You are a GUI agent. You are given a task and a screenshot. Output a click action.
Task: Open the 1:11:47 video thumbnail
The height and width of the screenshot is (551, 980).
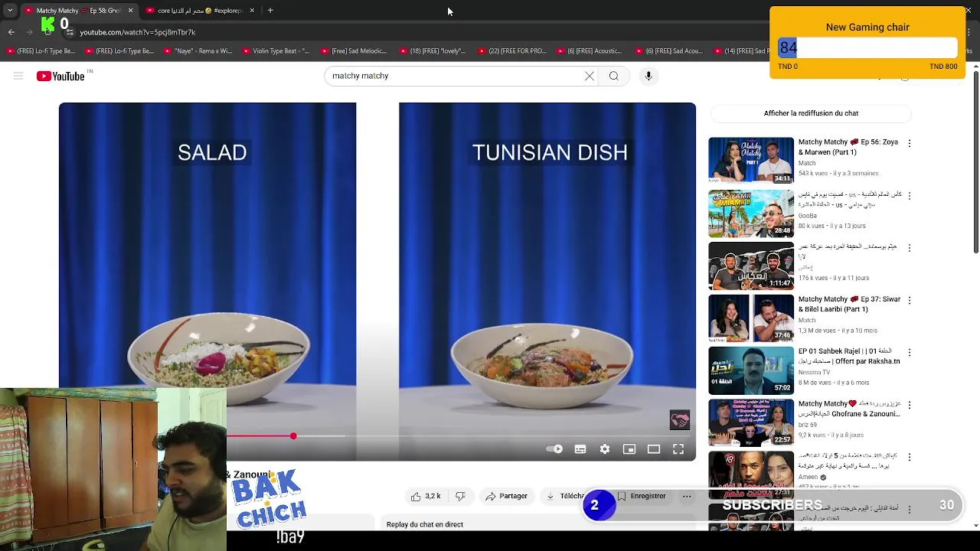[x=751, y=266]
